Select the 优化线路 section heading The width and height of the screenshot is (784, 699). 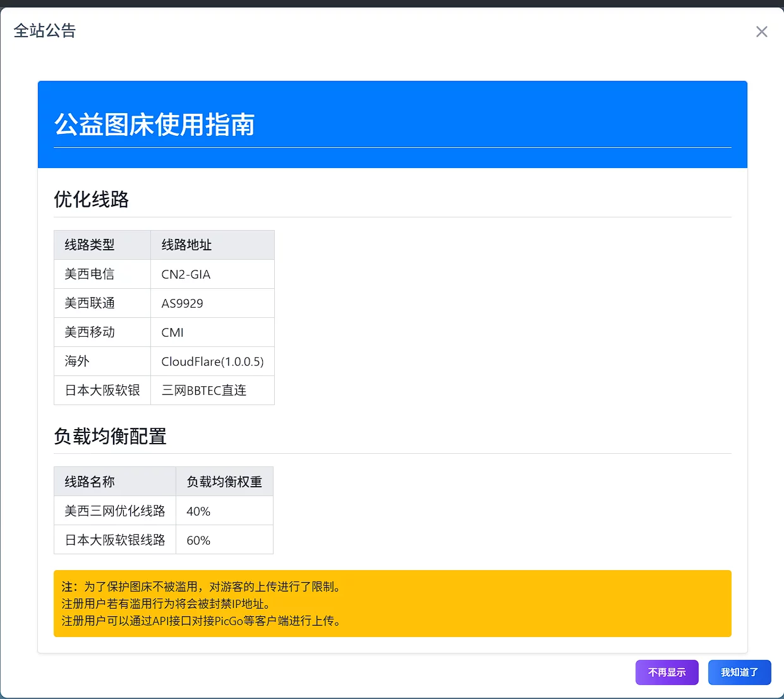coord(92,200)
